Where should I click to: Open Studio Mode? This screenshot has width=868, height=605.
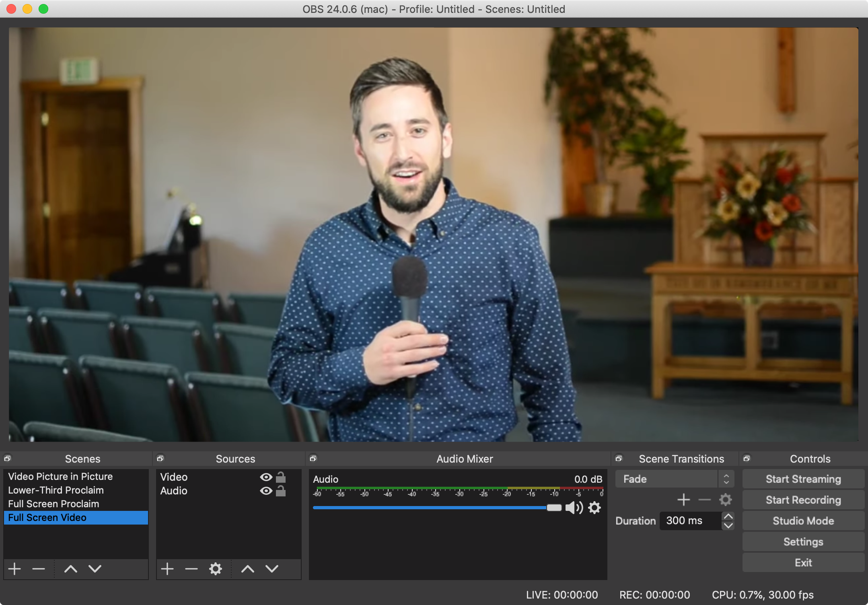803,521
